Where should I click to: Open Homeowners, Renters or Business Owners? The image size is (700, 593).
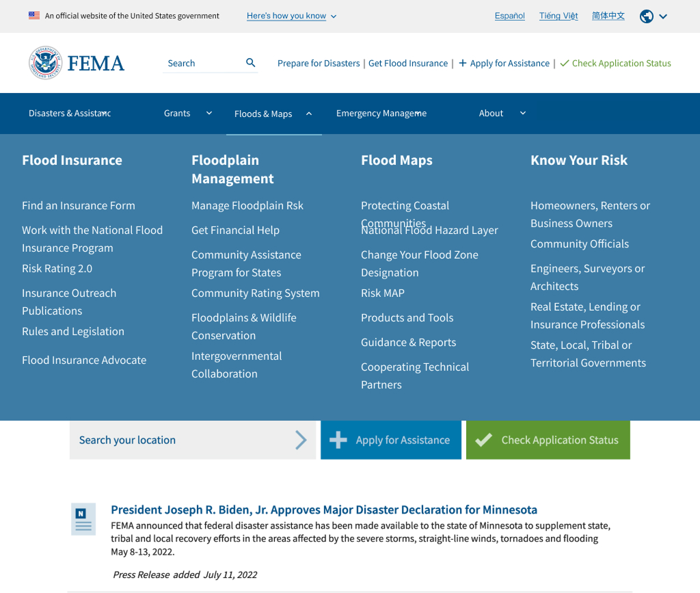click(590, 214)
